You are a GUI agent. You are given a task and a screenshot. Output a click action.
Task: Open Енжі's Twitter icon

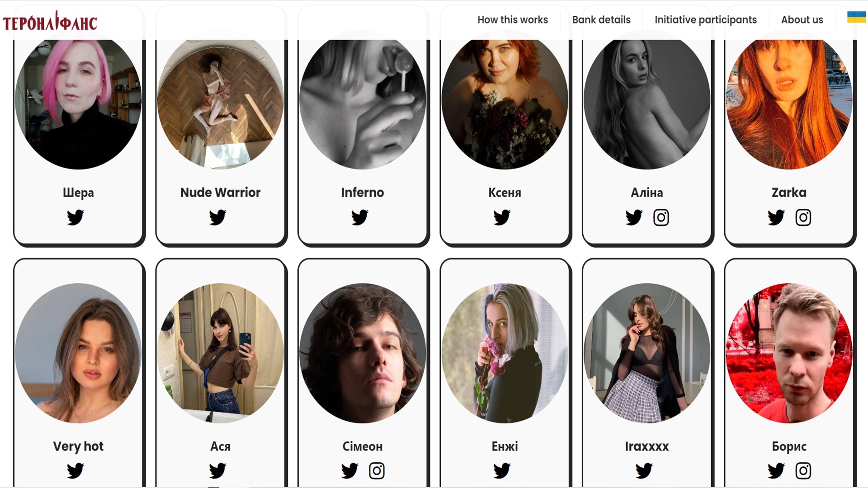point(502,471)
